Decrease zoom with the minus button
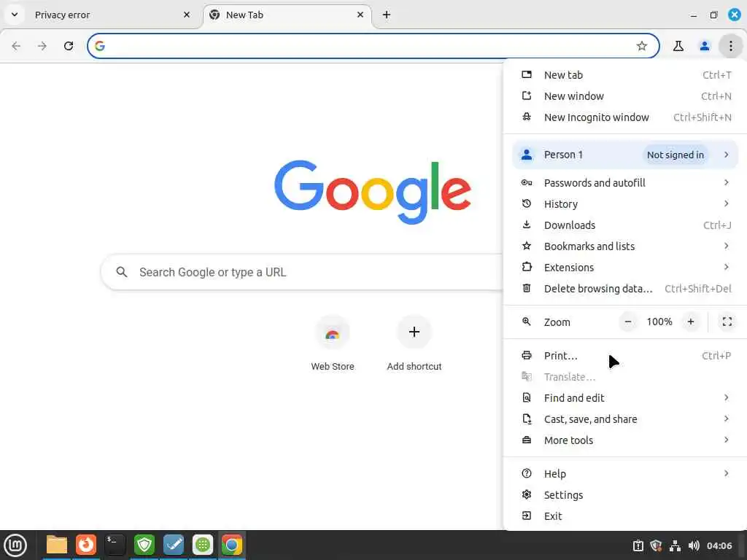Image resolution: width=747 pixels, height=560 pixels. [628, 322]
